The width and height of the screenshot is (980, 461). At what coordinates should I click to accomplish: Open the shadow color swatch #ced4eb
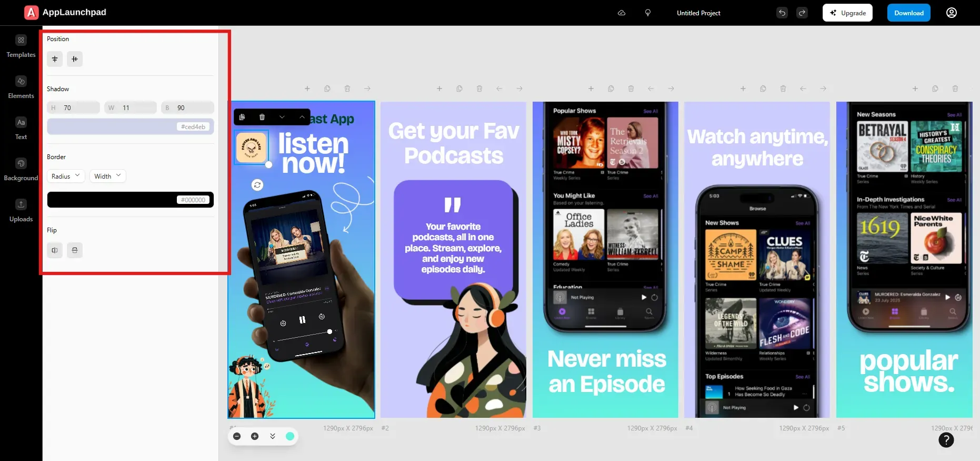[131, 126]
